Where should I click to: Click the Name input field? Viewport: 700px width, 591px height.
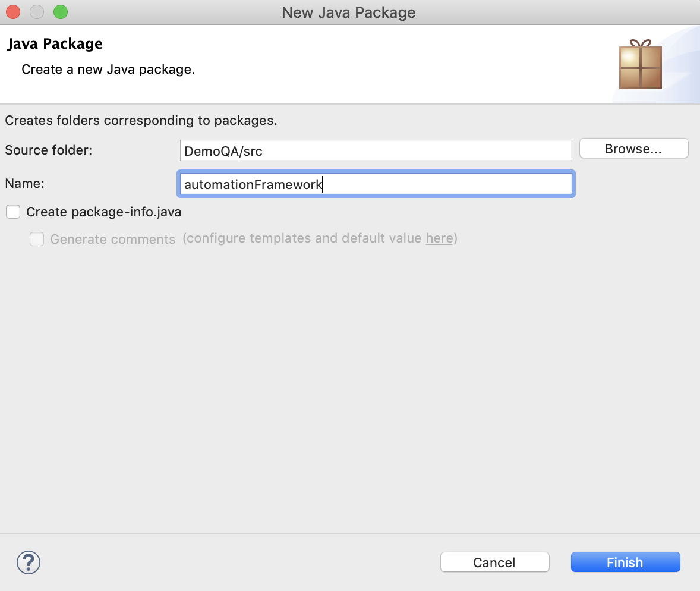coord(376,184)
